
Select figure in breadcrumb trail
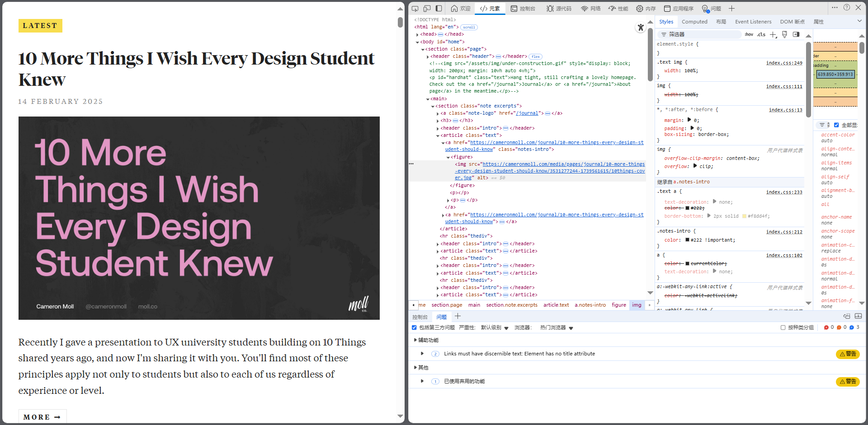pos(619,305)
